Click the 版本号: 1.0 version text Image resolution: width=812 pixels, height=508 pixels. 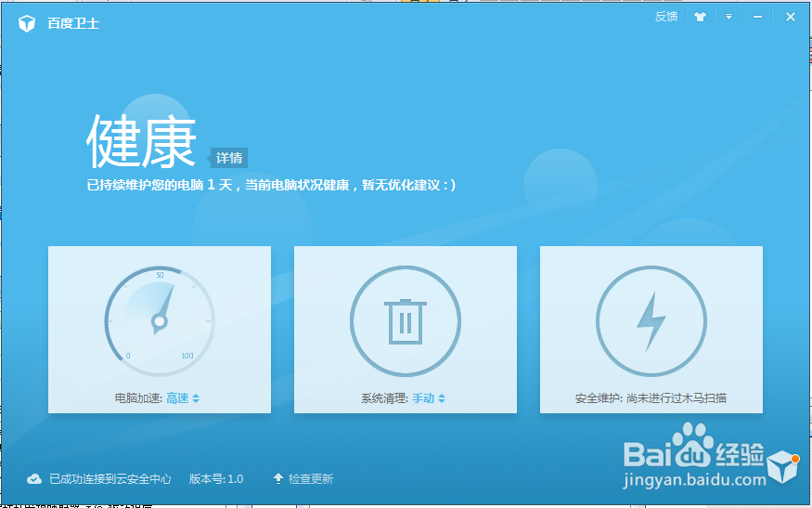216,478
